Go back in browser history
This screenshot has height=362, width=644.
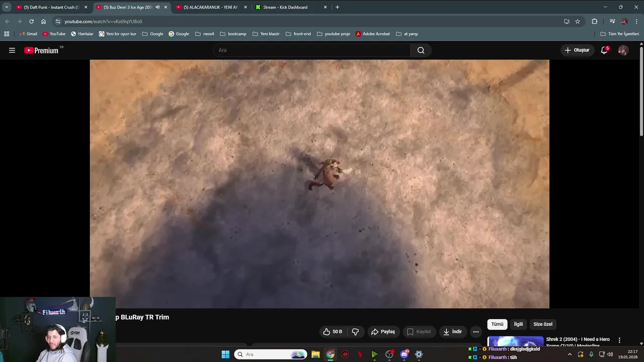coord(7,22)
